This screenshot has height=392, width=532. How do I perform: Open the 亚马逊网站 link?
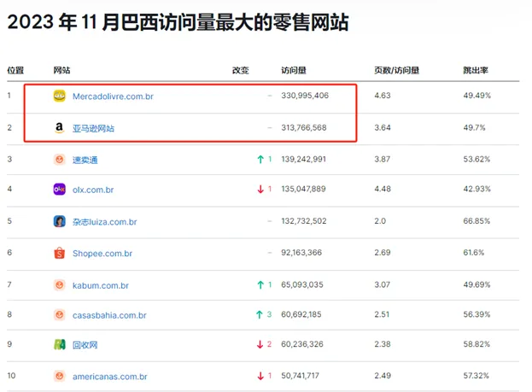coord(93,128)
